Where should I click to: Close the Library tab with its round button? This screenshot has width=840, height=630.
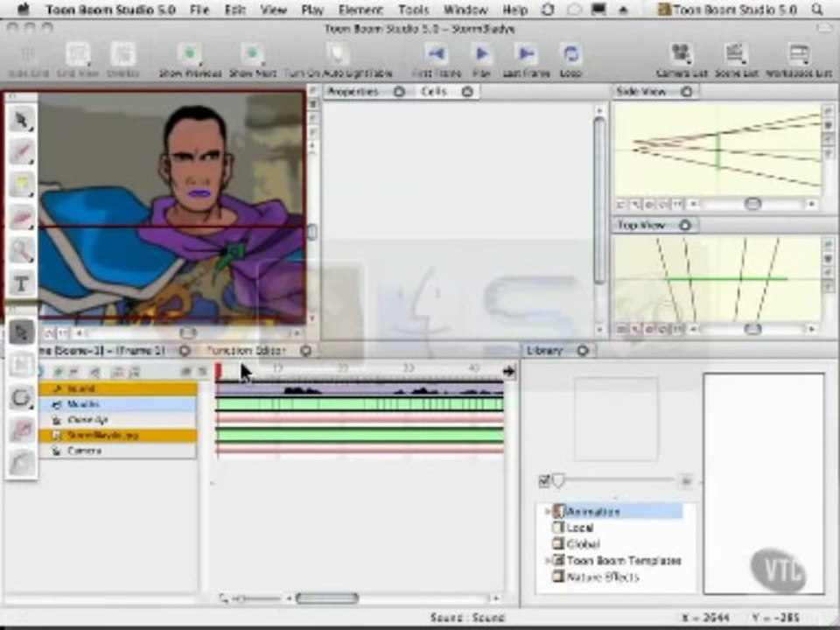coord(583,351)
